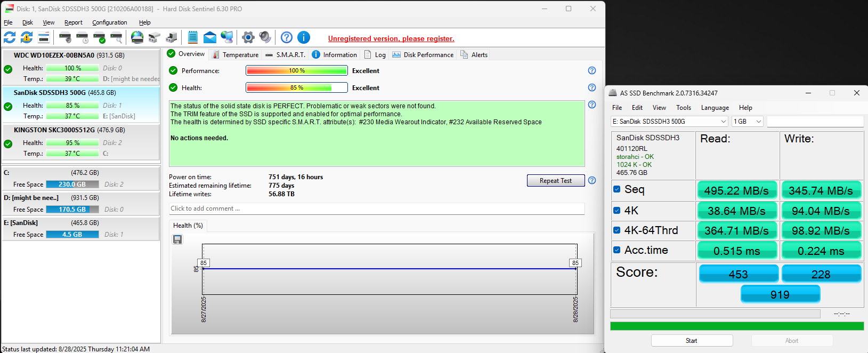Click green check icon beside Performance label
868x353 pixels.
pyautogui.click(x=173, y=70)
